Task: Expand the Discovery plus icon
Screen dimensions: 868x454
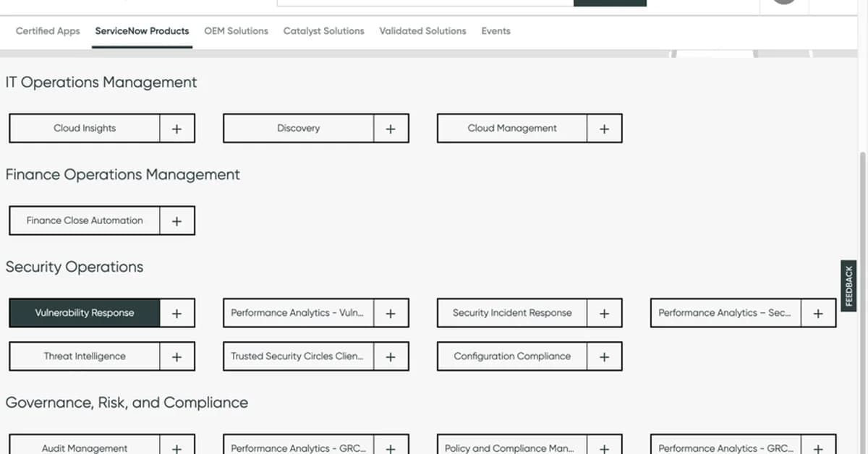Action: 391,129
